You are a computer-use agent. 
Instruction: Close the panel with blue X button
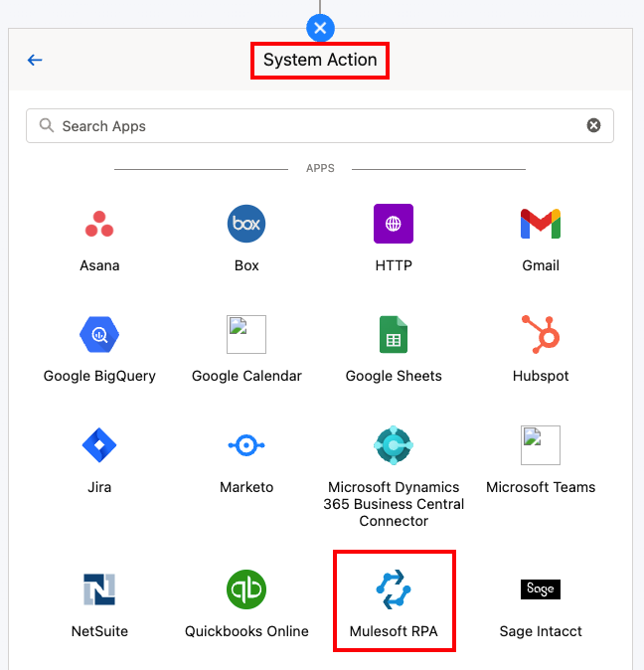click(320, 28)
